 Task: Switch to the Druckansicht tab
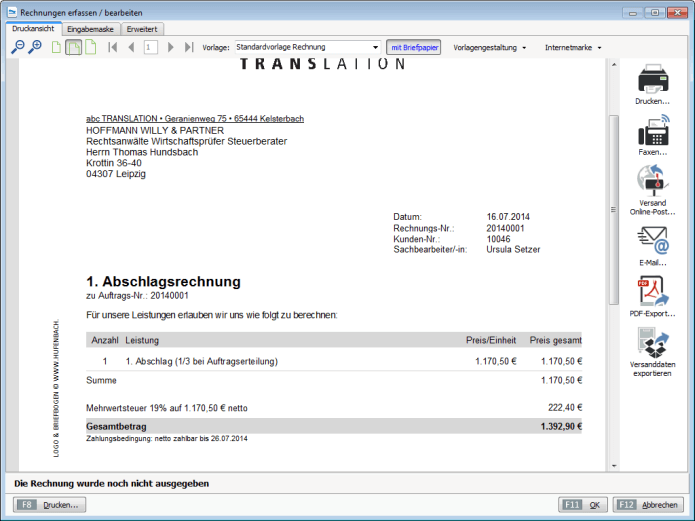click(33, 29)
